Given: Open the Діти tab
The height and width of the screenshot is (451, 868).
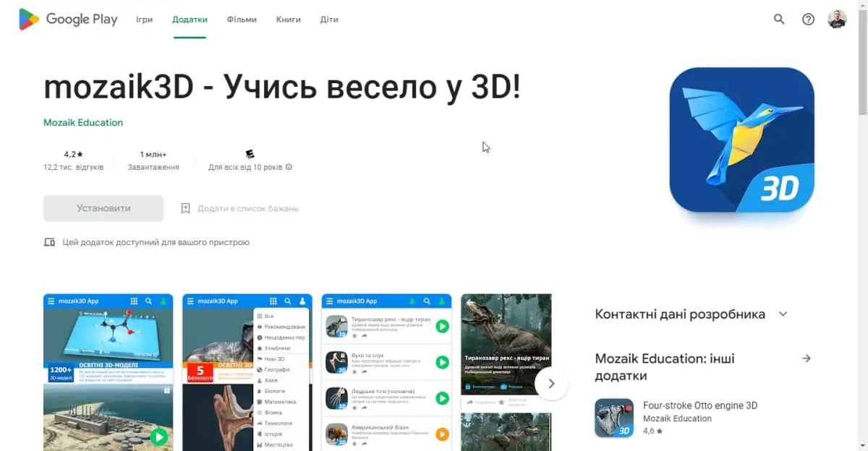Looking at the screenshot, I should pyautogui.click(x=329, y=20).
